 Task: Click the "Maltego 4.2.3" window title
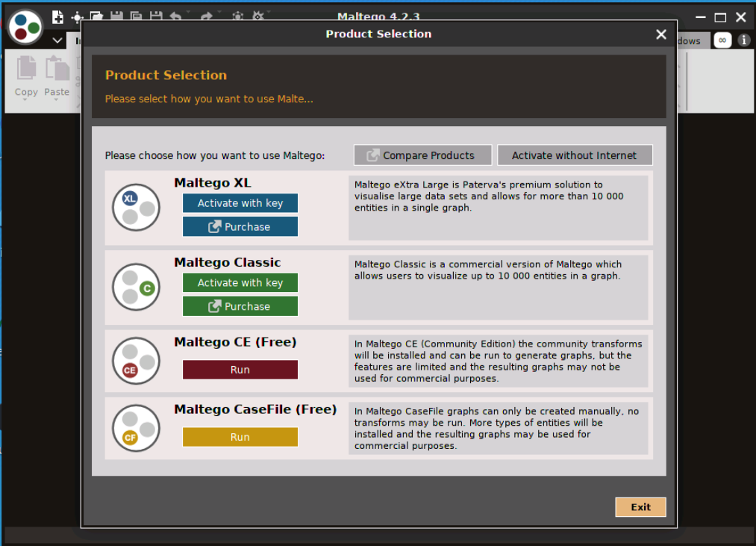(378, 16)
